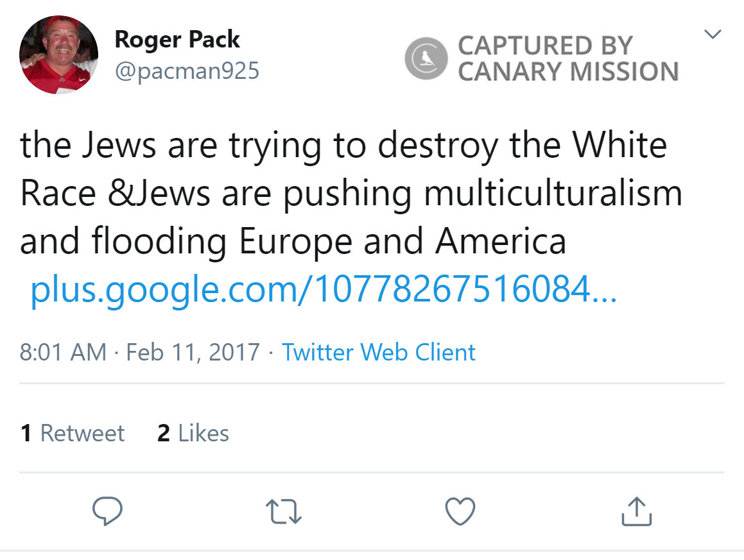Click the display name Roger Pack
Screen dimensions: 744x560
177,40
